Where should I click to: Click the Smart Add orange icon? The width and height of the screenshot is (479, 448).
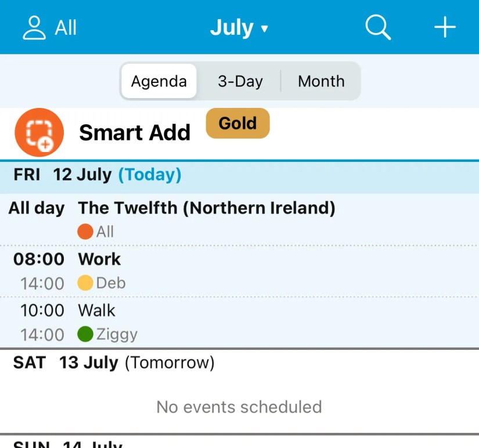(x=39, y=132)
